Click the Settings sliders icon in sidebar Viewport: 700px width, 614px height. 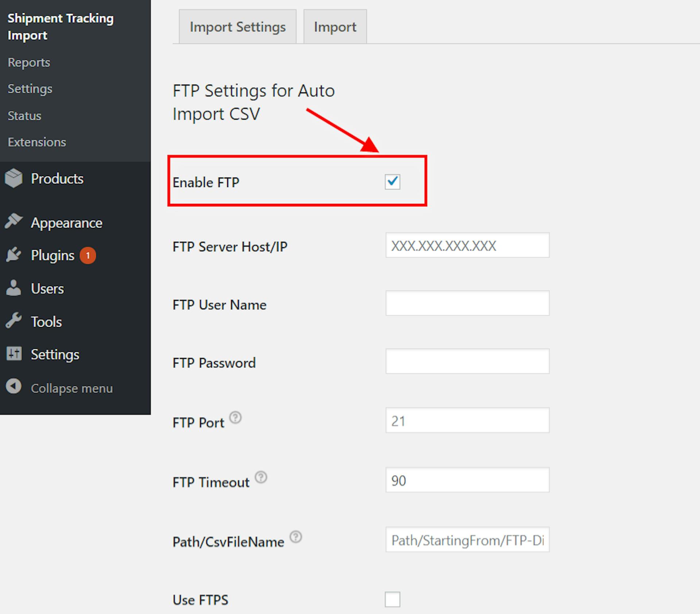pos(14,354)
